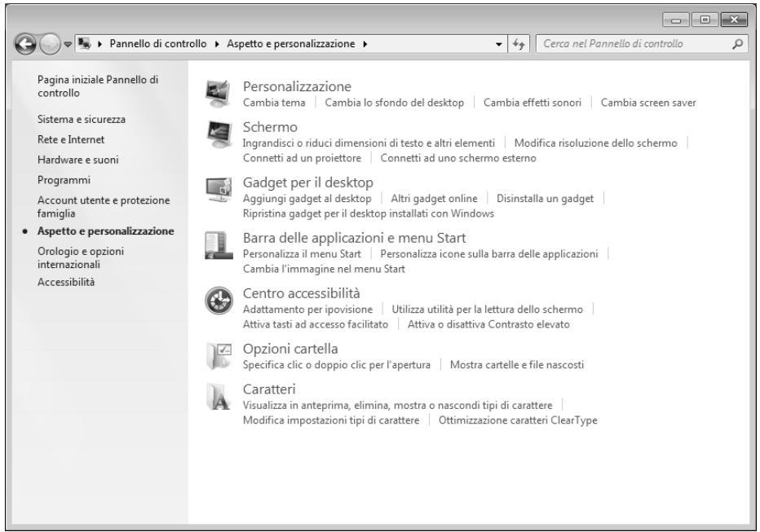Expand arrow after Aspetto e personalizzazione breadcrumb
Image resolution: width=760 pixels, height=532 pixels.
click(365, 44)
